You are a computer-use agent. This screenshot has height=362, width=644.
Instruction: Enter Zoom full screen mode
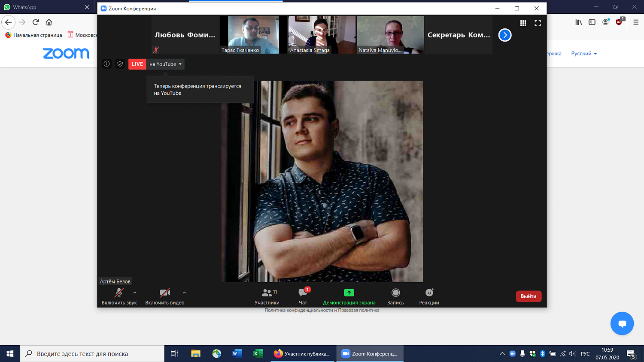538,23
